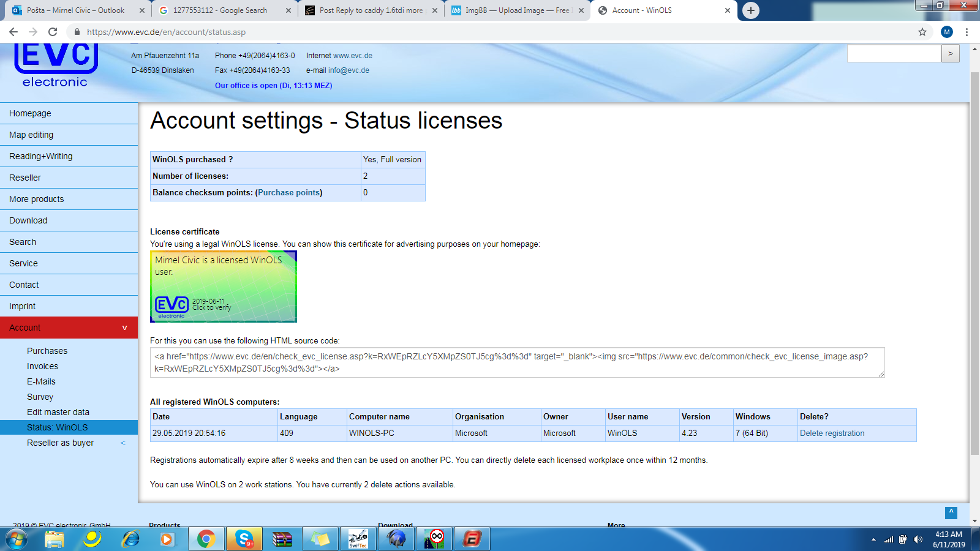Screen dimensions: 980x551
Task: Click the blue scroll-to-top arrow button
Action: pyautogui.click(x=951, y=512)
